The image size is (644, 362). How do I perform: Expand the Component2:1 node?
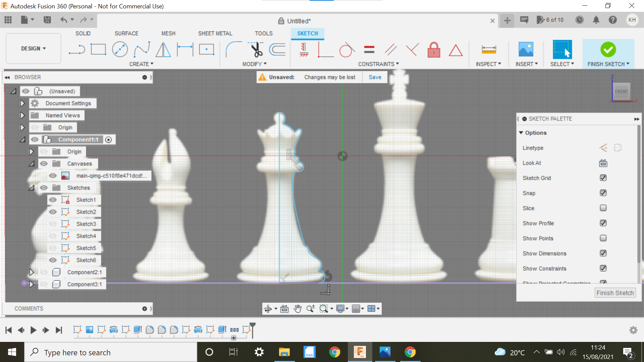[x=32, y=272]
